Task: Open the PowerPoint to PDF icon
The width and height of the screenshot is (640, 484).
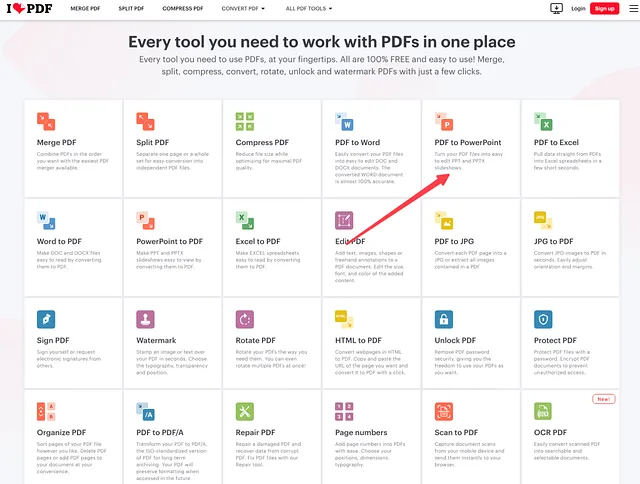Action: point(145,220)
